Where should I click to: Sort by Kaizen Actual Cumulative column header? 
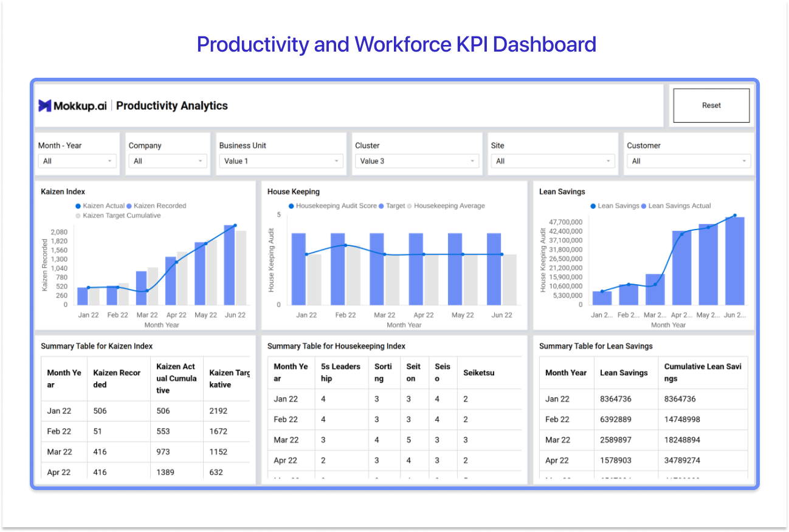click(176, 378)
